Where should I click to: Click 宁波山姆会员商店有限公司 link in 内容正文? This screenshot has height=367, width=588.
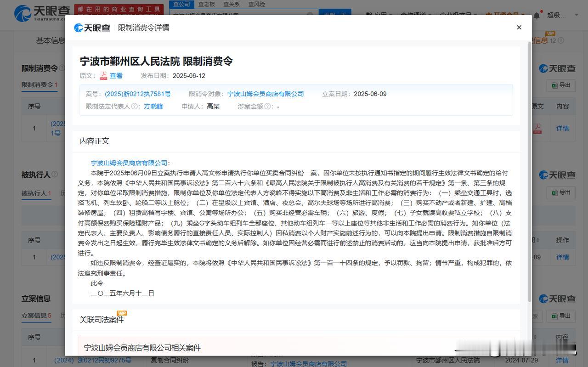pyautogui.click(x=129, y=163)
